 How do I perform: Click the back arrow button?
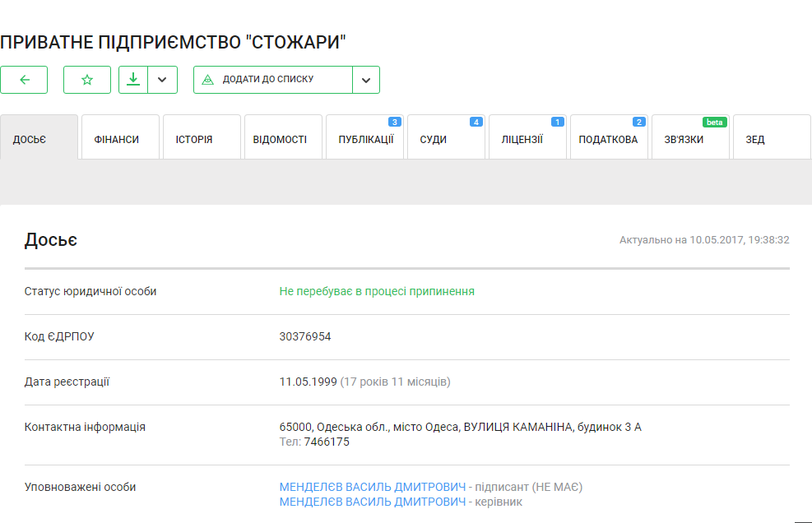tap(24, 80)
